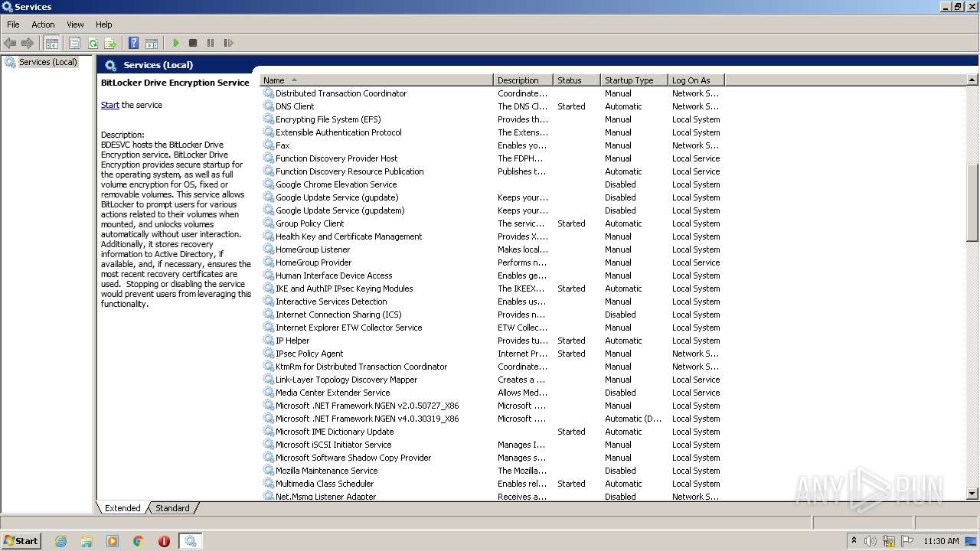This screenshot has width=980, height=551.
Task: Click the Export List toolbar icon
Action: click(x=110, y=44)
